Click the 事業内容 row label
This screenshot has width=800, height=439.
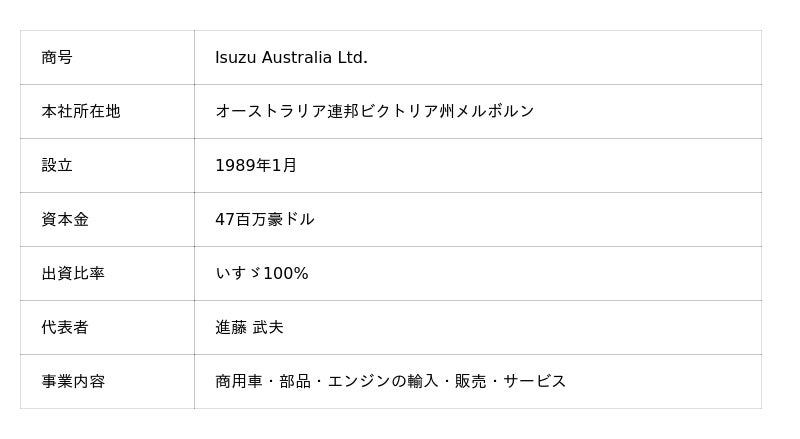click(73, 382)
